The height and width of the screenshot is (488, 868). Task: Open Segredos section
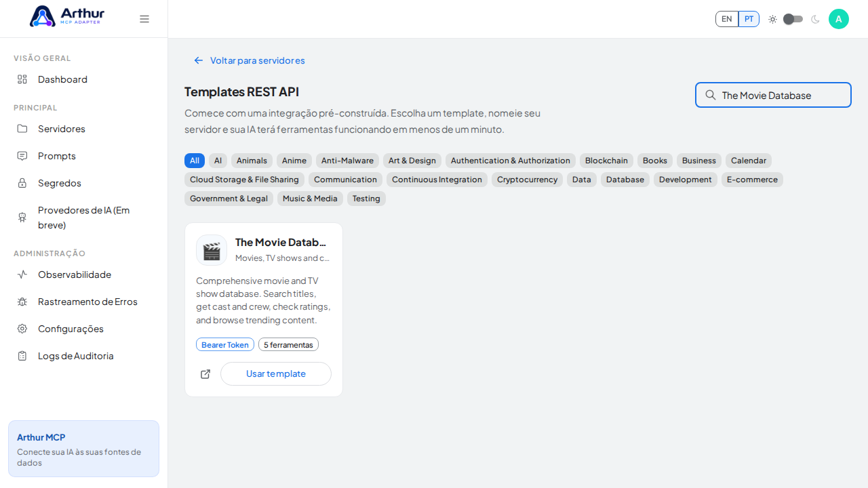coord(83,183)
